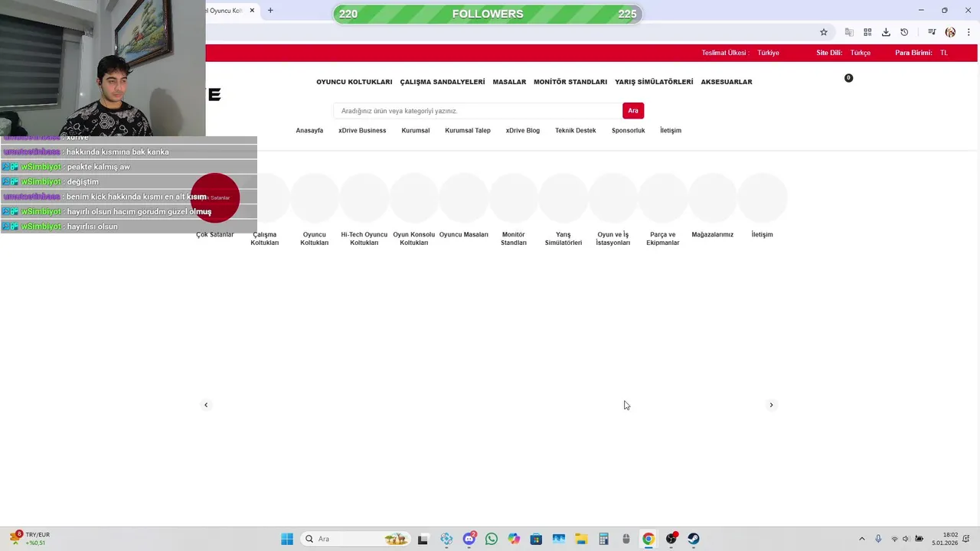Viewport: 980px width, 551px height.
Task: Open ÇALIŞMA SANDALYELERİ menu
Action: (x=443, y=82)
